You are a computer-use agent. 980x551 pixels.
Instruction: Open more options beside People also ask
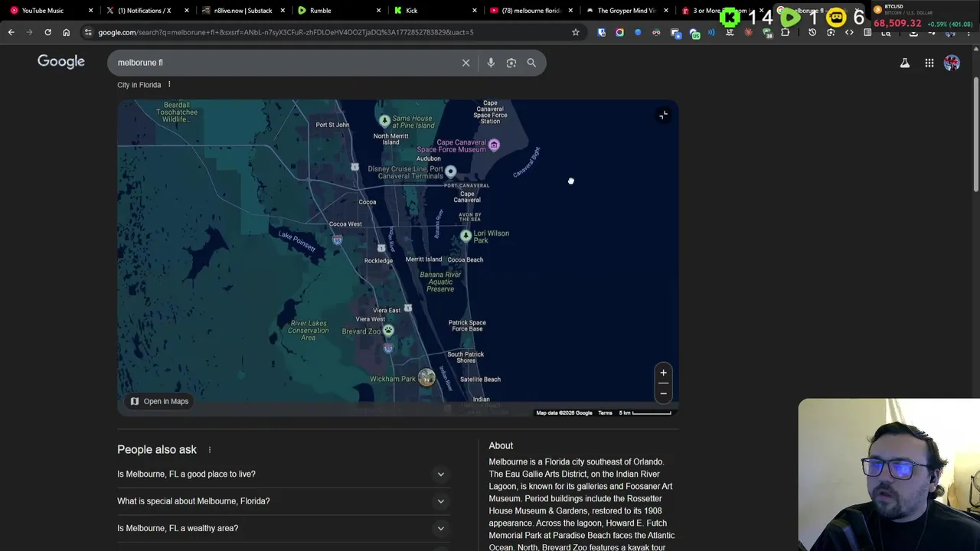tap(209, 450)
